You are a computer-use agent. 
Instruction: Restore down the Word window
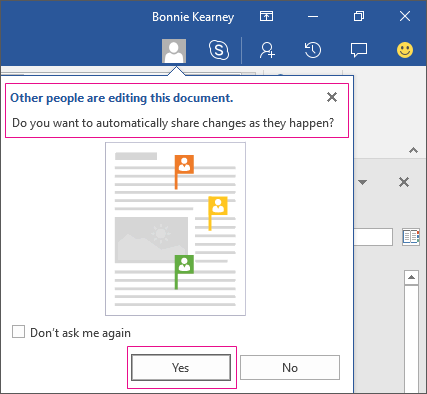359,16
